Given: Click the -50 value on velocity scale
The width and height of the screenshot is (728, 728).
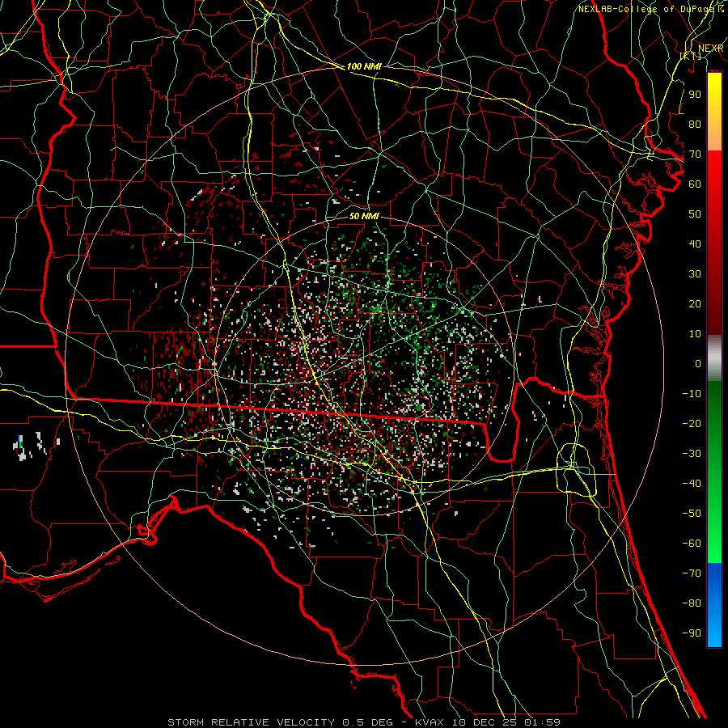Looking at the screenshot, I should pyautogui.click(x=692, y=514).
